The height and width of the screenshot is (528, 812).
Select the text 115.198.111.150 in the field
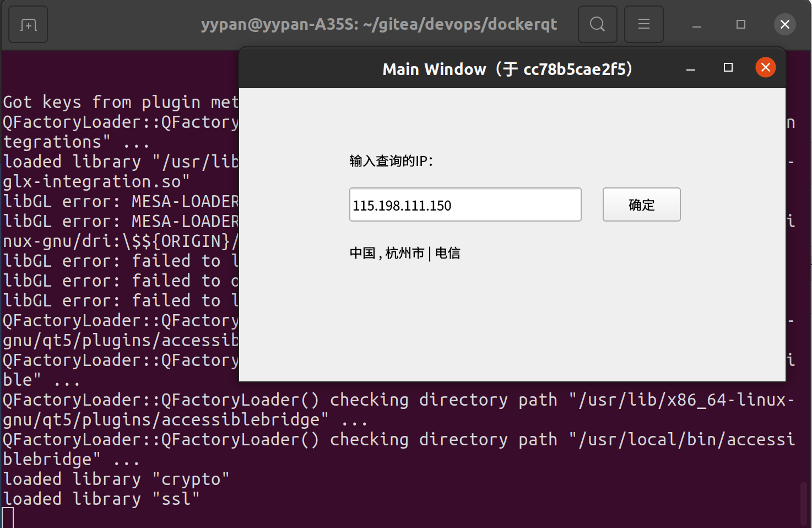tap(402, 204)
